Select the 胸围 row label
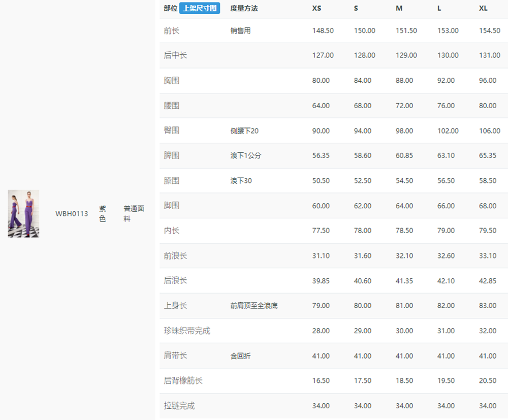The height and width of the screenshot is (420, 508). coord(171,80)
